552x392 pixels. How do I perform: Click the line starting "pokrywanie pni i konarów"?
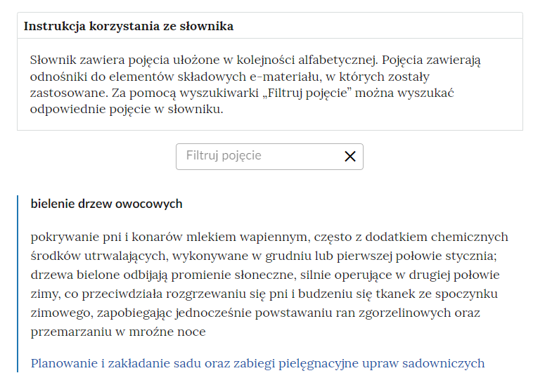(269, 237)
